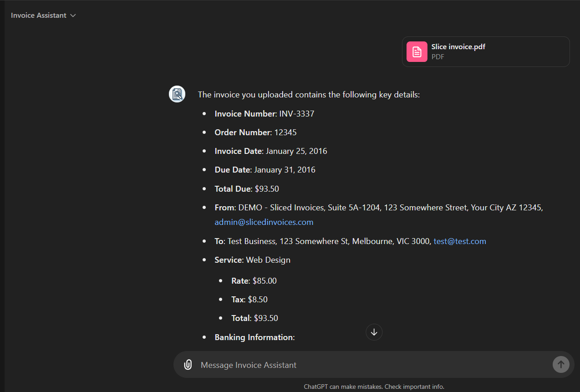
Task: Click the 'ChatGPT can make mistakes' disclaimer
Action: click(374, 387)
